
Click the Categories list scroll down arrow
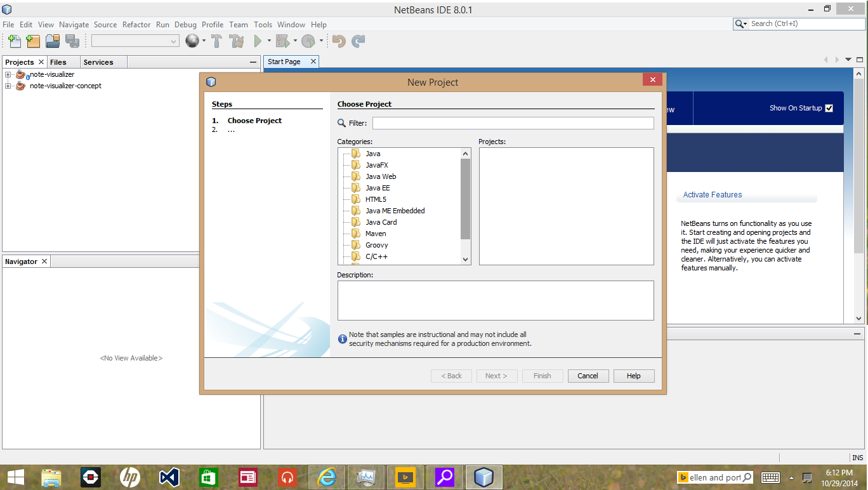click(x=465, y=259)
